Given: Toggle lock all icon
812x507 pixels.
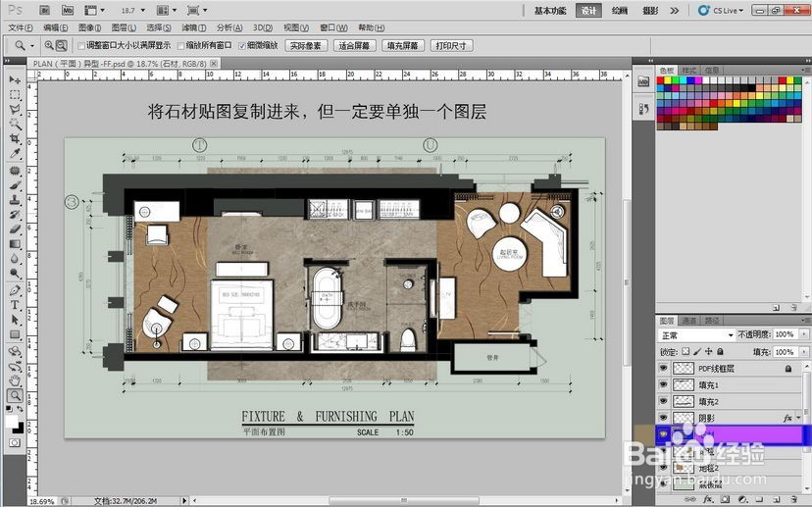Looking at the screenshot, I should (x=720, y=352).
